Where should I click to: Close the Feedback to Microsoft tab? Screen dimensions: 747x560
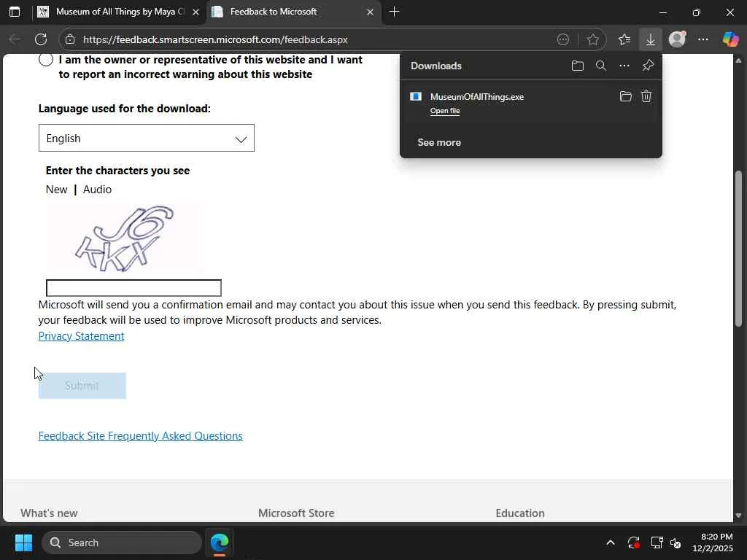pyautogui.click(x=370, y=12)
